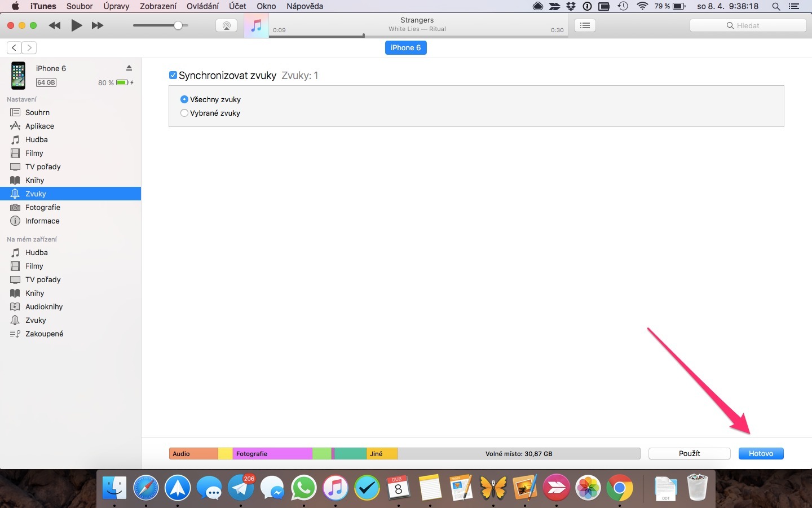Open the Aplikace section
Viewport: 812px width, 508px height.
38,126
